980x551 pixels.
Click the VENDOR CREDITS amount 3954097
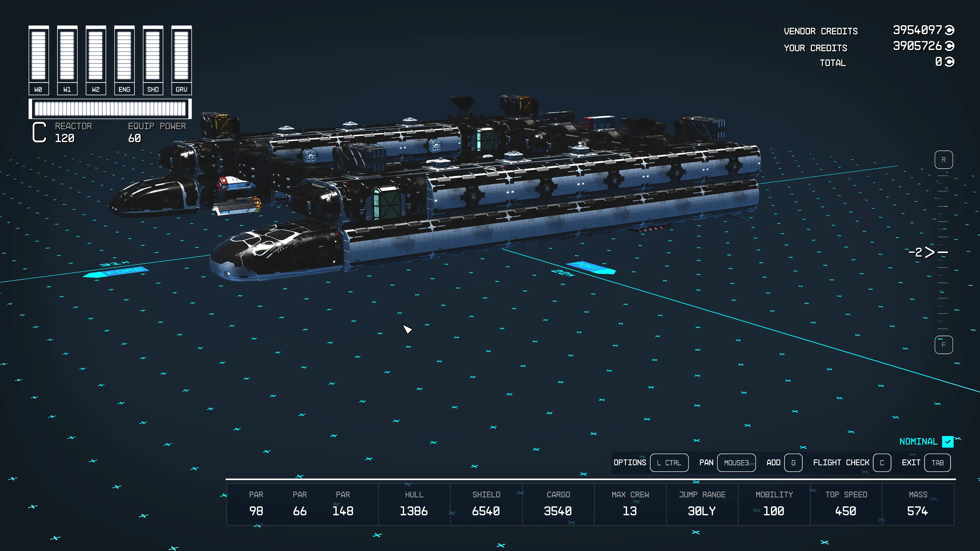click(917, 30)
